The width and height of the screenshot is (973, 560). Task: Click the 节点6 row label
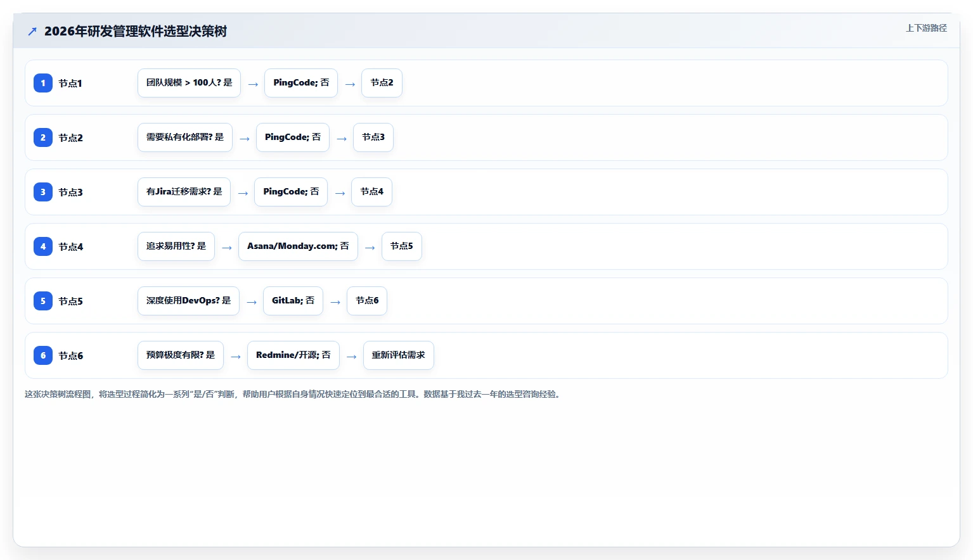70,356
